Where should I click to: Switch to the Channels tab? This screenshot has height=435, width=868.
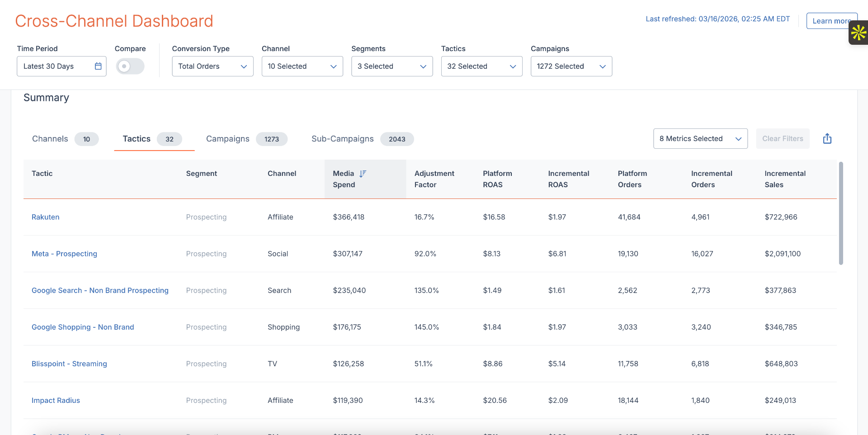[50, 139]
